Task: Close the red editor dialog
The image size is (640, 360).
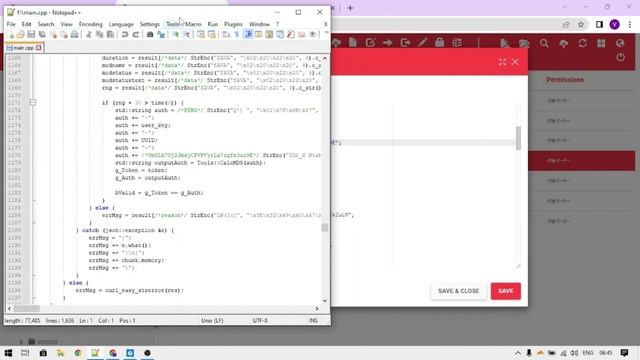Action: [516, 62]
